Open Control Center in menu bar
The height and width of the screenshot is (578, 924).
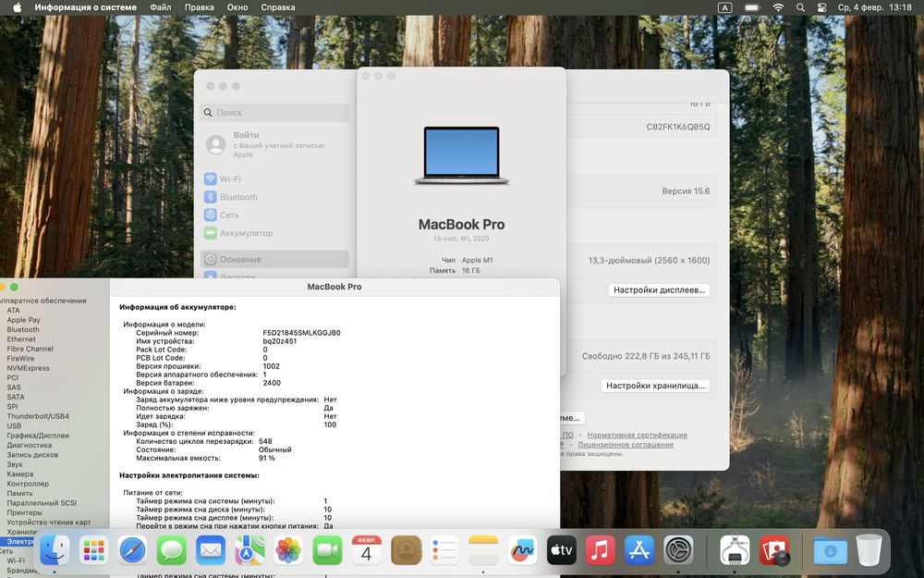pyautogui.click(x=822, y=7)
